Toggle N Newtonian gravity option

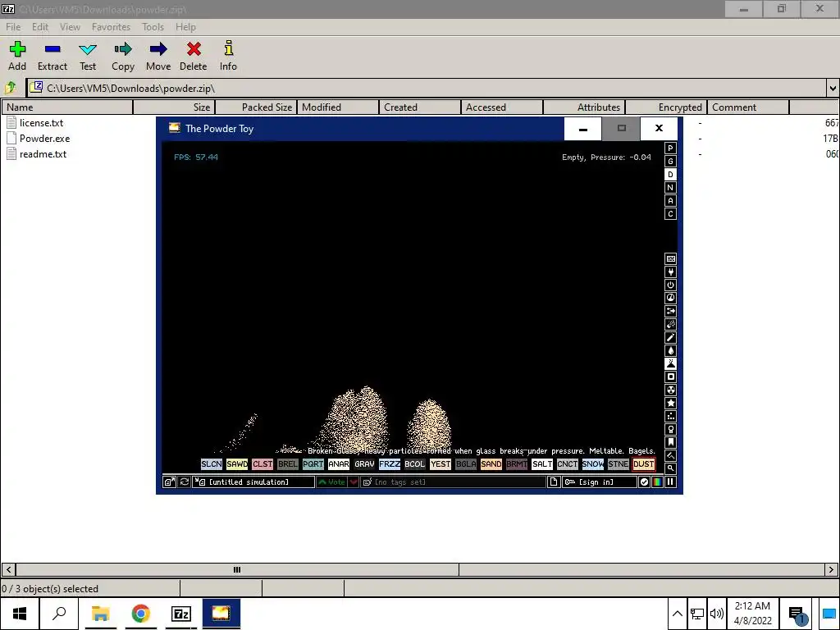click(670, 188)
